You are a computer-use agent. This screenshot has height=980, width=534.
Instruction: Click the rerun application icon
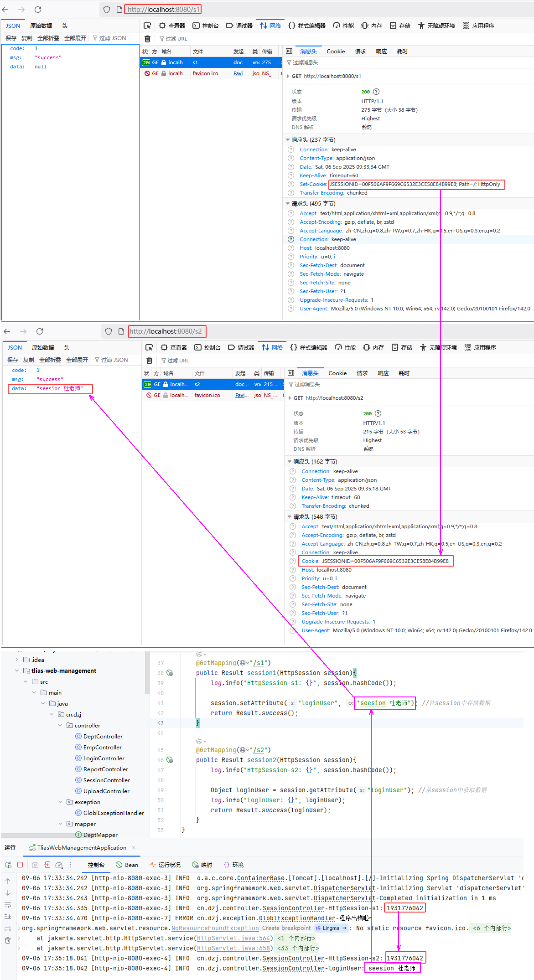point(8,865)
